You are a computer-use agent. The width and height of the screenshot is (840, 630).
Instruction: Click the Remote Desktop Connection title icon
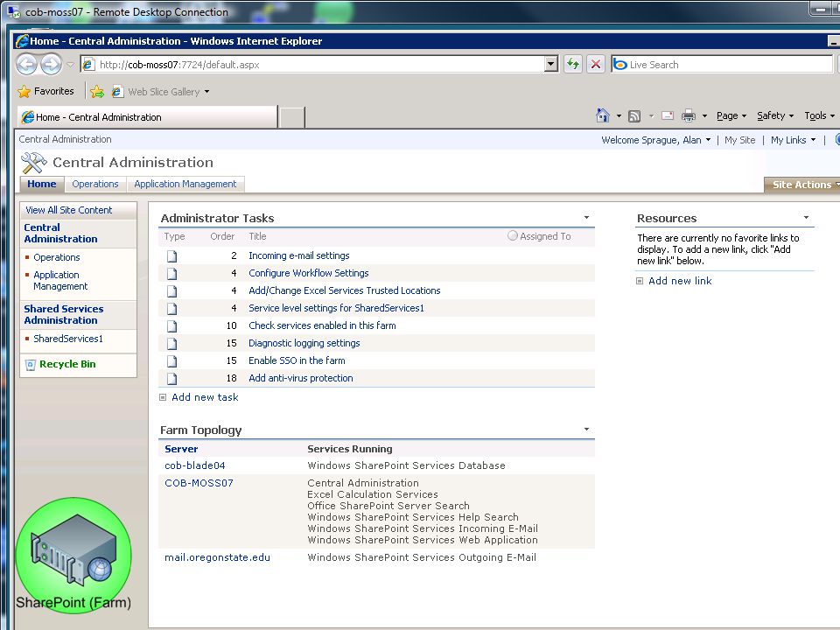pos(14,11)
